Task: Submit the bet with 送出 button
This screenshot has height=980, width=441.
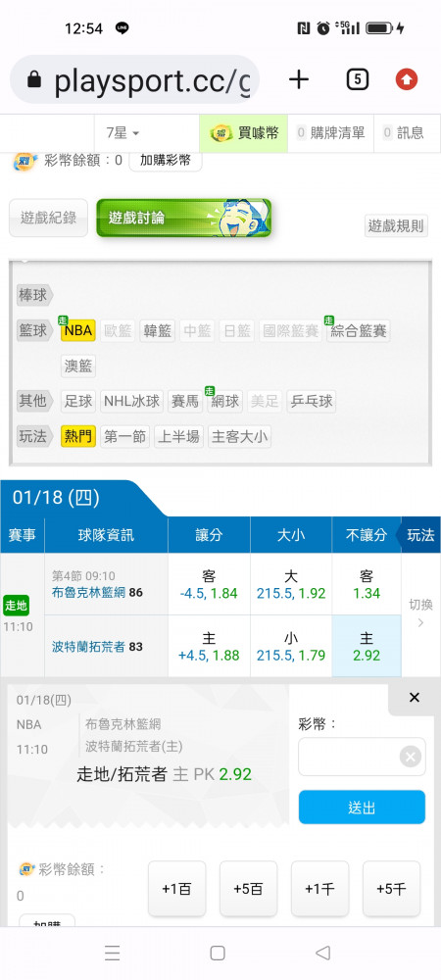Action: tap(362, 807)
